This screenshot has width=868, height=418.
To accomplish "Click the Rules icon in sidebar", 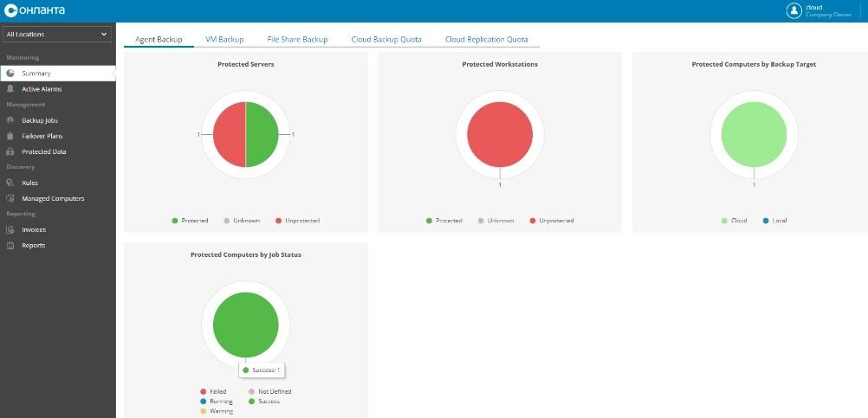I will click(x=10, y=183).
